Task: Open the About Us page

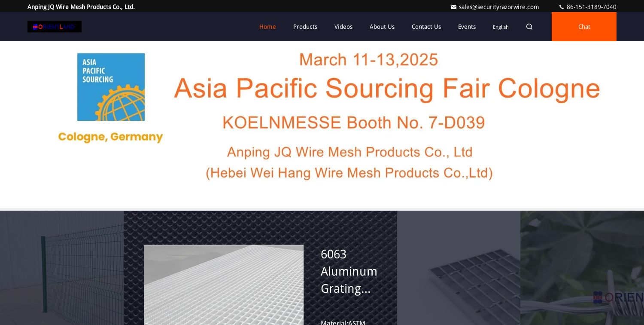Action: [x=382, y=27]
